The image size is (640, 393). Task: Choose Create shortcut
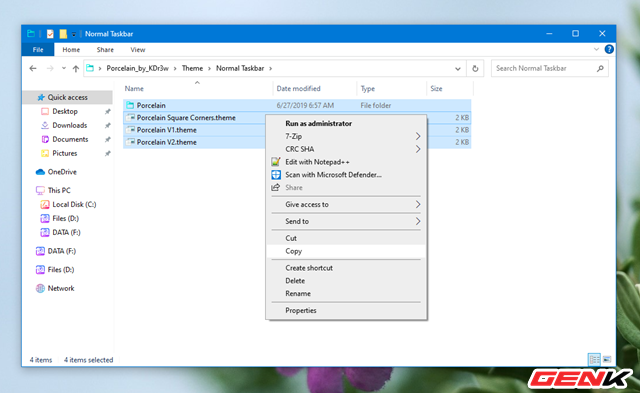point(346,268)
